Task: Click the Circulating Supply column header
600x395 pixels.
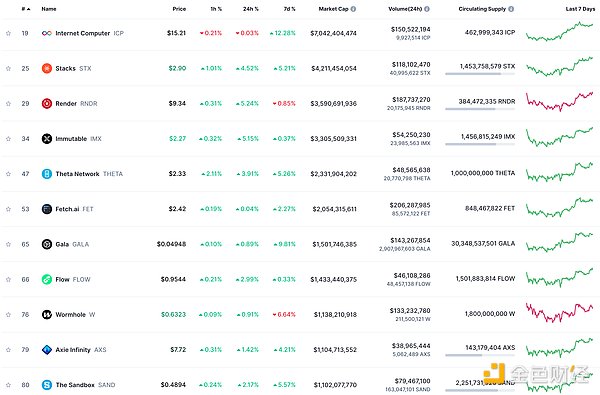Action: pyautogui.click(x=482, y=9)
